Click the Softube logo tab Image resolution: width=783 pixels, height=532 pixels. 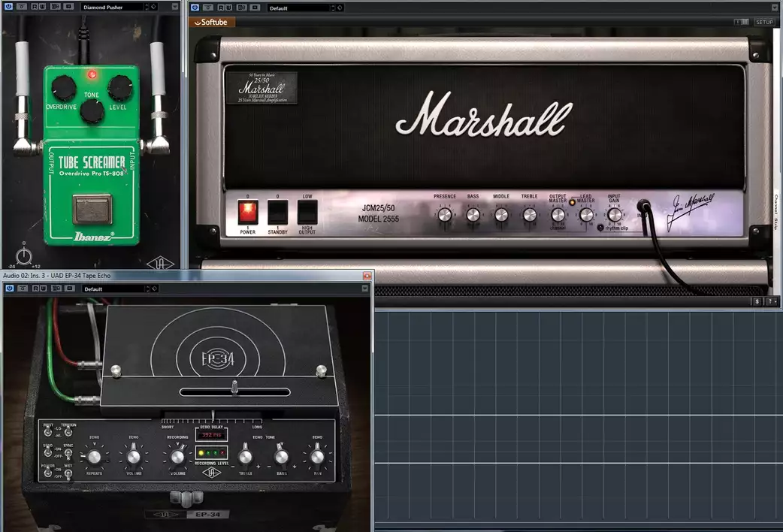[214, 23]
